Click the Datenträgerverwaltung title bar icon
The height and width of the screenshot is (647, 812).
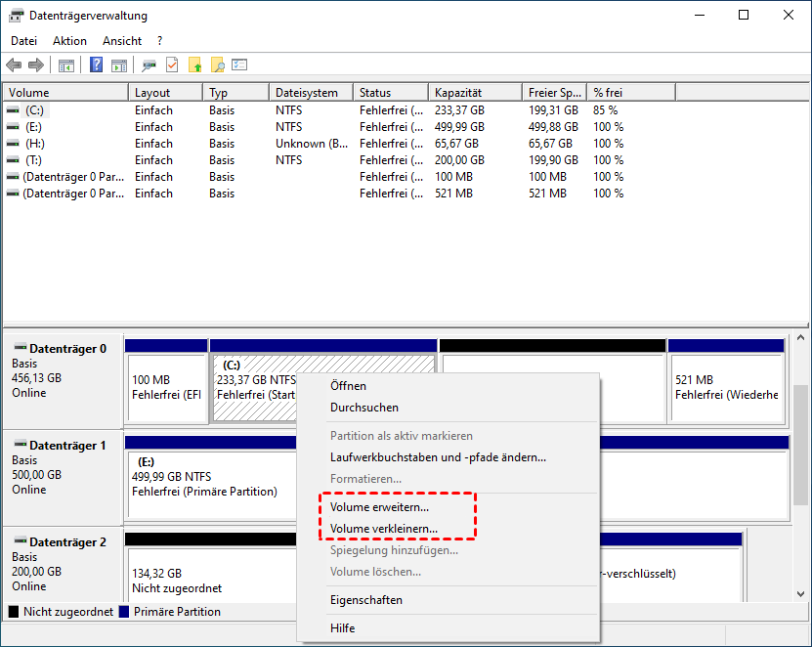coord(16,16)
